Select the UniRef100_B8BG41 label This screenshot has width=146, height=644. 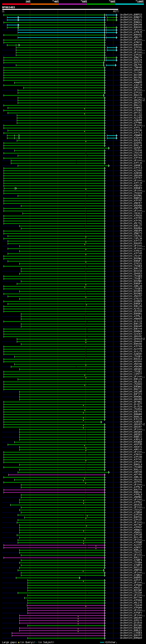pos(131,492)
